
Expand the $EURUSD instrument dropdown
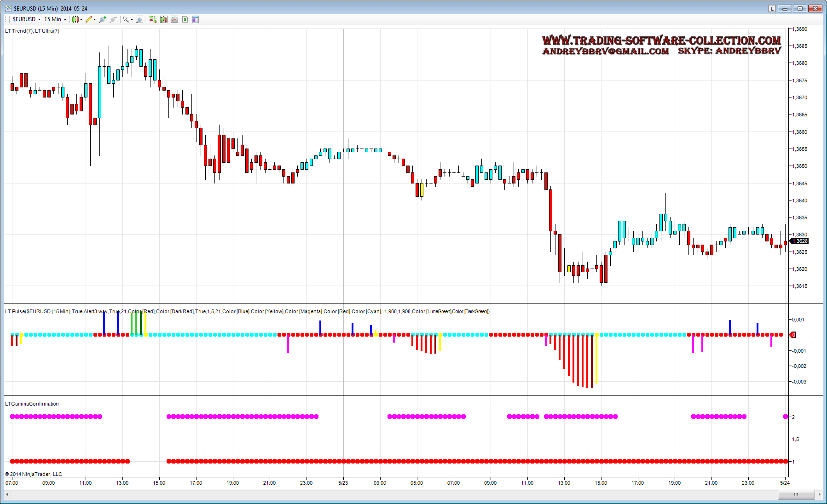pyautogui.click(x=39, y=19)
